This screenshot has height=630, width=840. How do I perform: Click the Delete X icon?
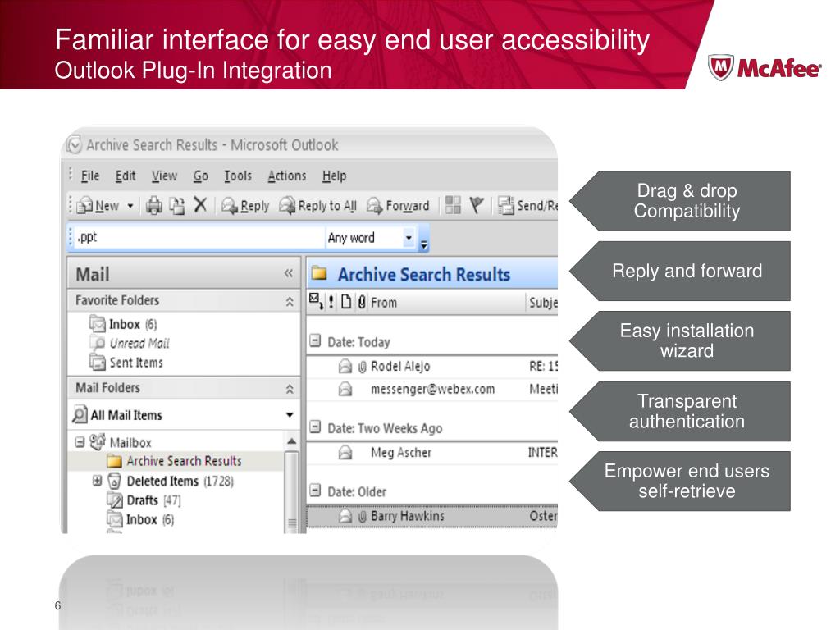tap(200, 204)
